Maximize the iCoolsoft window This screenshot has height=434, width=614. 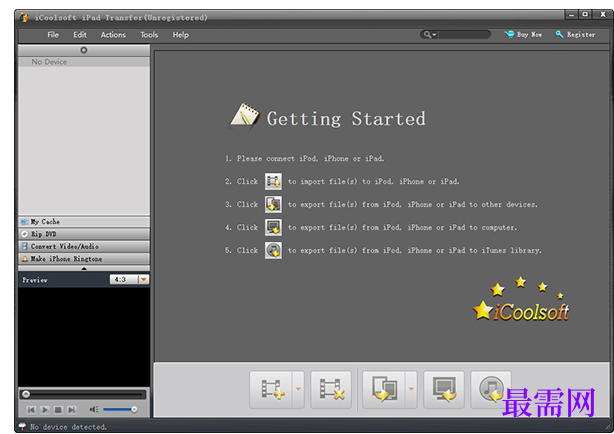[x=585, y=15]
